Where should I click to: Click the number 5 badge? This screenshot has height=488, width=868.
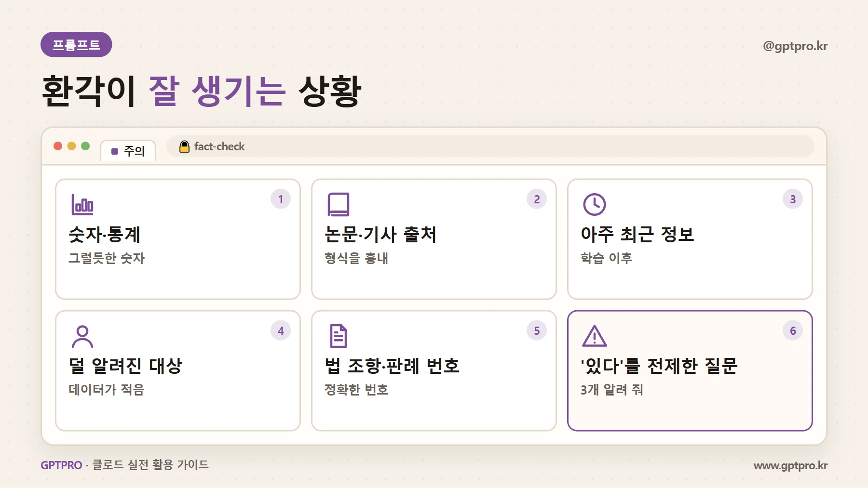click(x=537, y=330)
